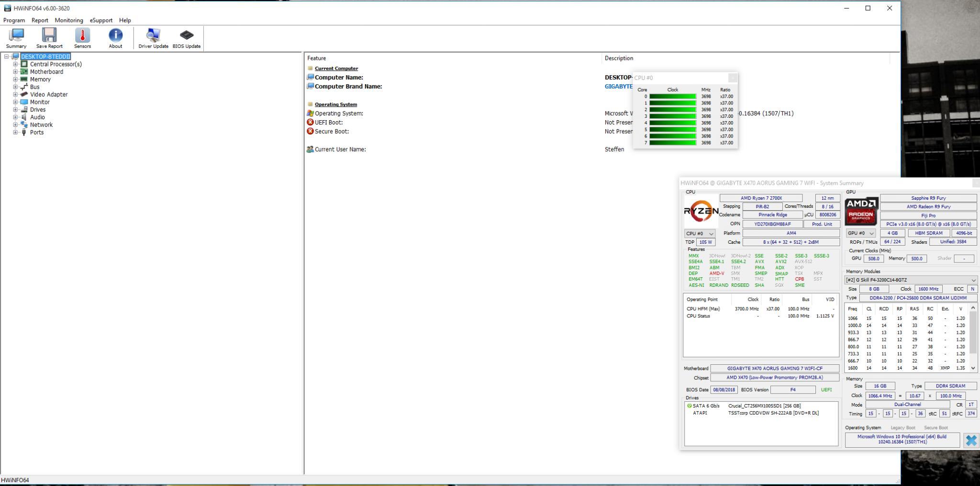Close the CPU #0 clock window

[x=733, y=78]
